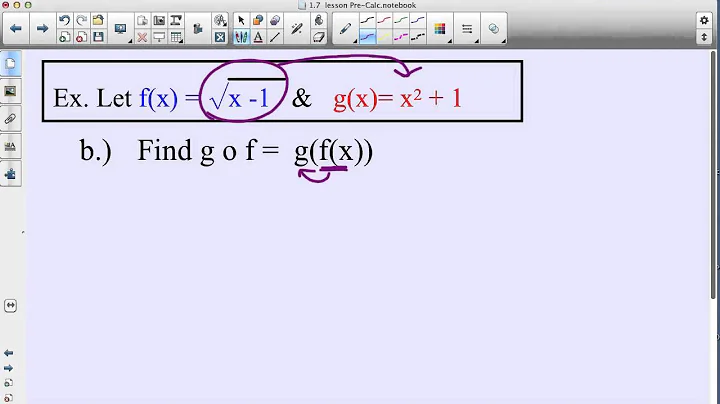Open the transparency dropdown
The width and height of the screenshot is (720, 404).
[x=494, y=29]
